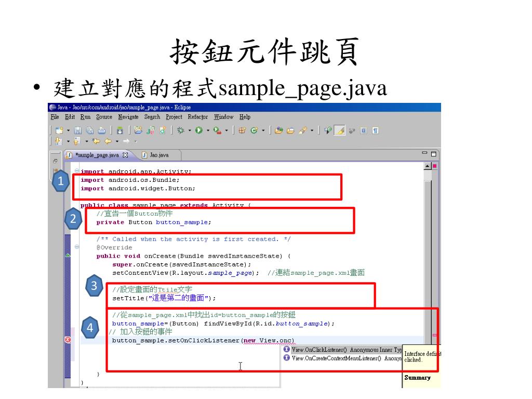Click the red error marker in gutter

pos(68,340)
